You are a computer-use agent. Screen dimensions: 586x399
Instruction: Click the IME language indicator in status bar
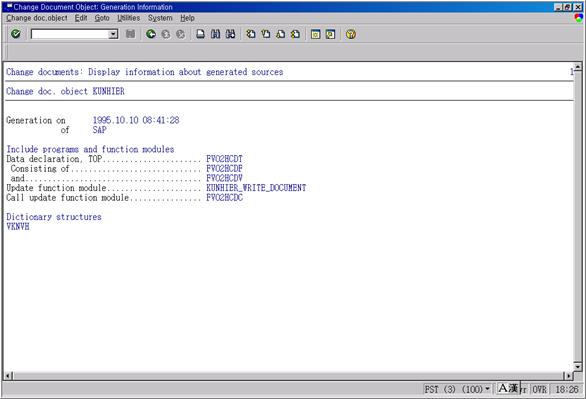(x=508, y=389)
